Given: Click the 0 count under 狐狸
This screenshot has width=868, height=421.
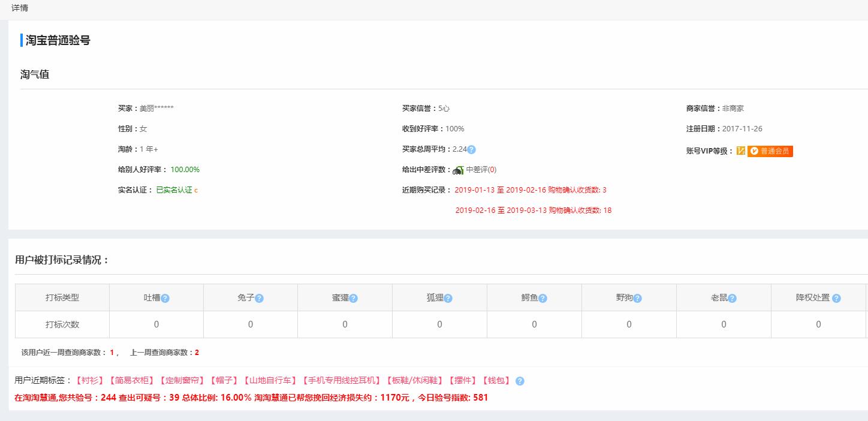Looking at the screenshot, I should pos(439,324).
